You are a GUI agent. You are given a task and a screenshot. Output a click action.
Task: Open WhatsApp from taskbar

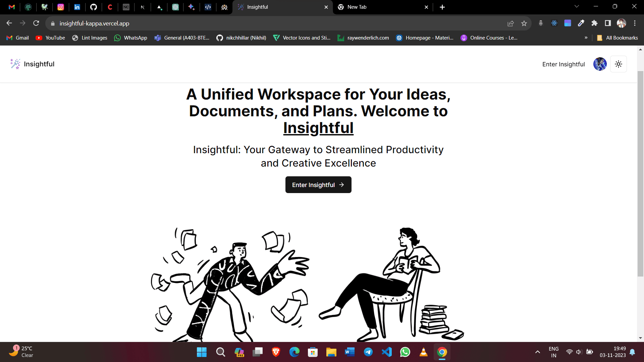[x=405, y=352]
